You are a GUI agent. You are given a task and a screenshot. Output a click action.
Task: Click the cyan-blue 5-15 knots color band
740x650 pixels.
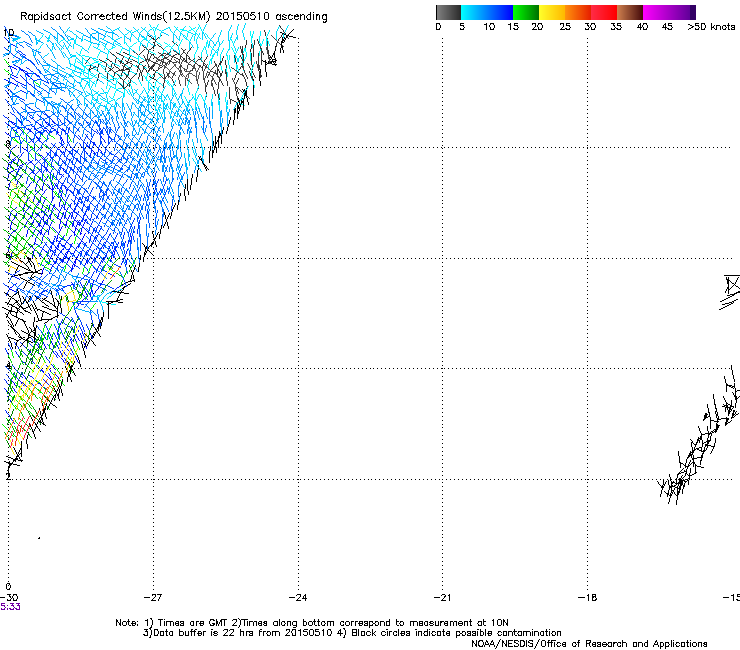click(x=487, y=12)
